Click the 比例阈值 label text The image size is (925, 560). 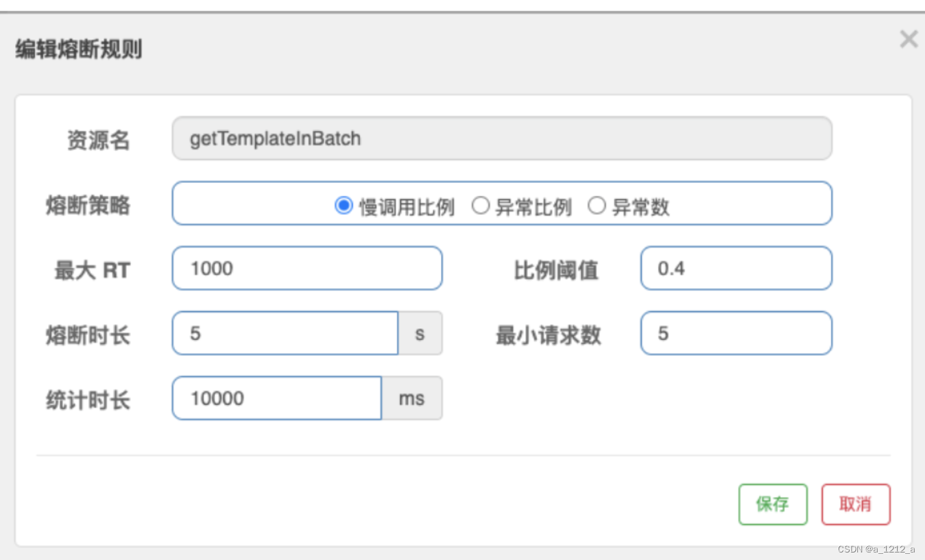click(x=555, y=270)
